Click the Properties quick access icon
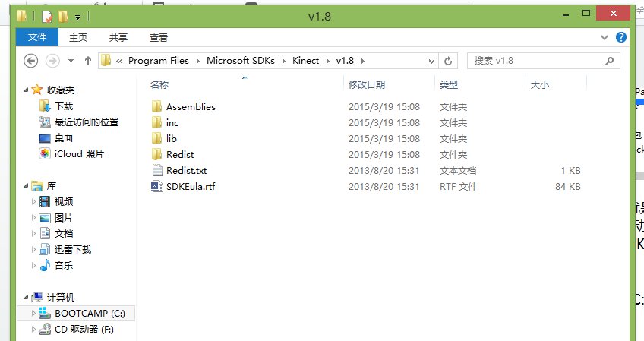The height and width of the screenshot is (341, 644). coord(47,17)
